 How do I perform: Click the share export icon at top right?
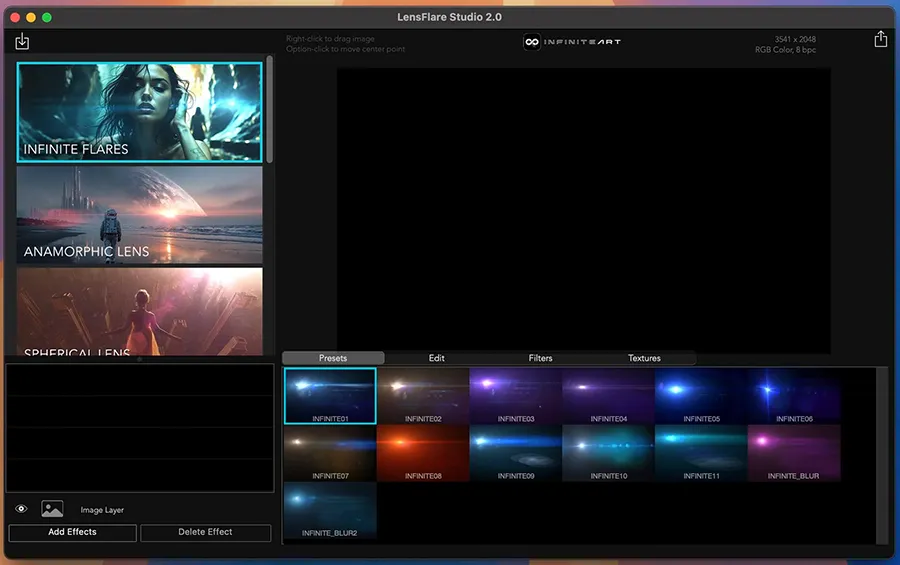click(x=880, y=39)
